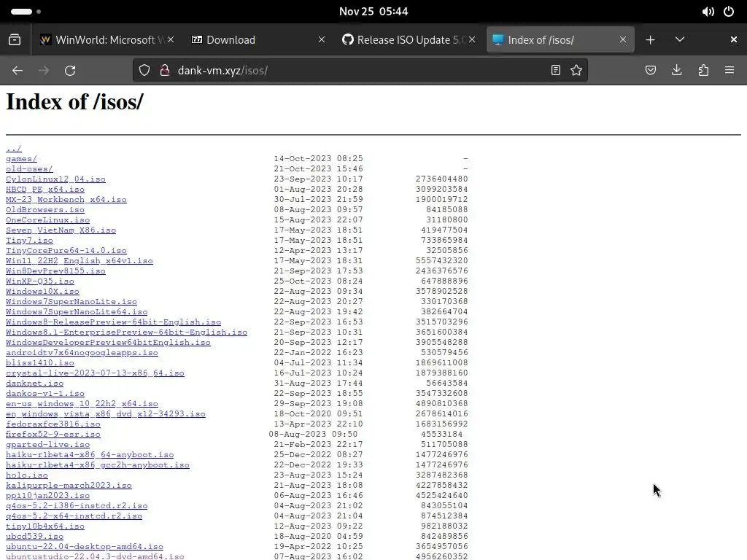Download kalipurple-march2023.iso
Viewport: 747px width, 560px height.
click(69, 486)
